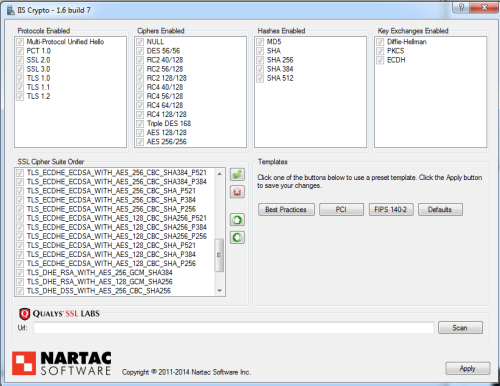Toggle the SHA 512 hash checkbox

[260, 78]
